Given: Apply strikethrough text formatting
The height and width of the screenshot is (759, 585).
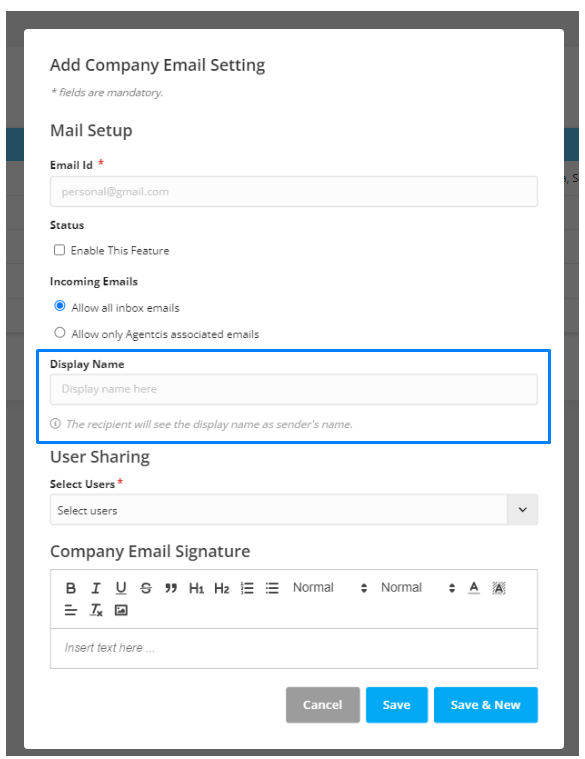Looking at the screenshot, I should pyautogui.click(x=146, y=588).
